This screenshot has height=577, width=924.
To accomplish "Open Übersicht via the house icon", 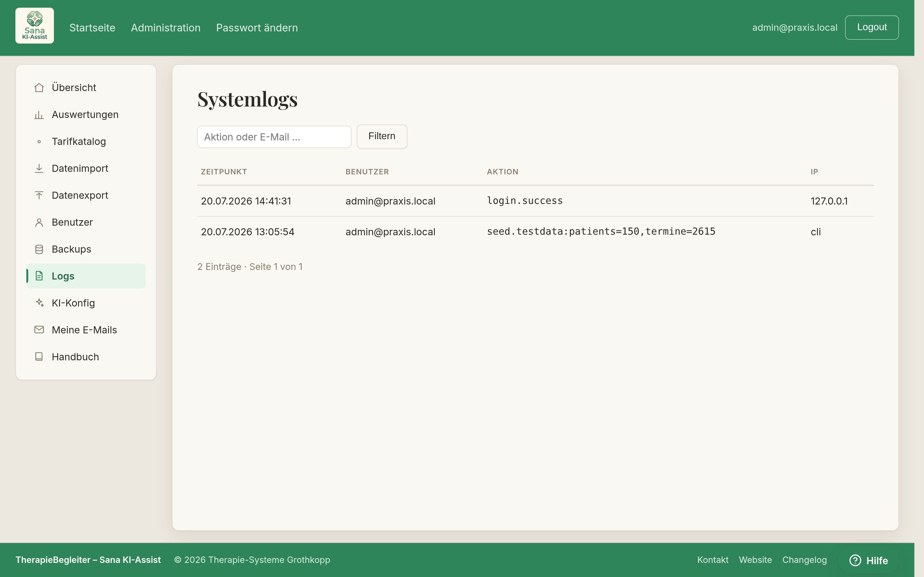I will coord(39,88).
